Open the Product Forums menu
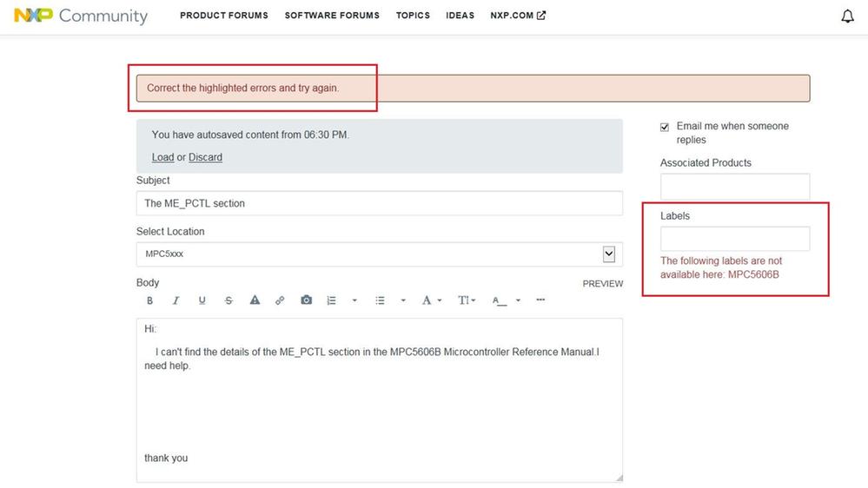This screenshot has width=868, height=488. [223, 16]
